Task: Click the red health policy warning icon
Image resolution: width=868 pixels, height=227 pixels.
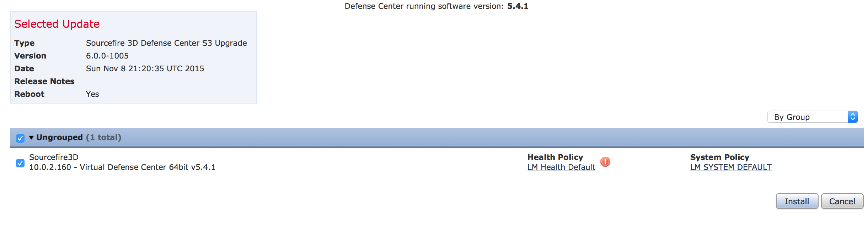Action: point(605,162)
